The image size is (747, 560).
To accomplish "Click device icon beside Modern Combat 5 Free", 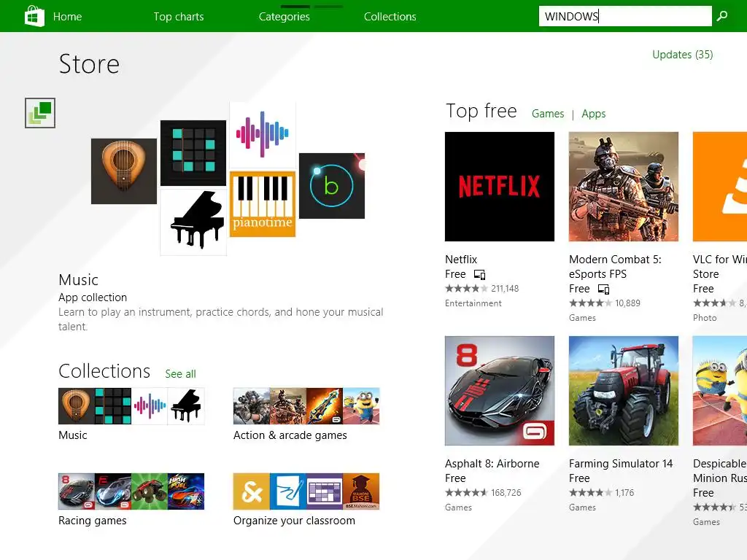I will coord(603,289).
